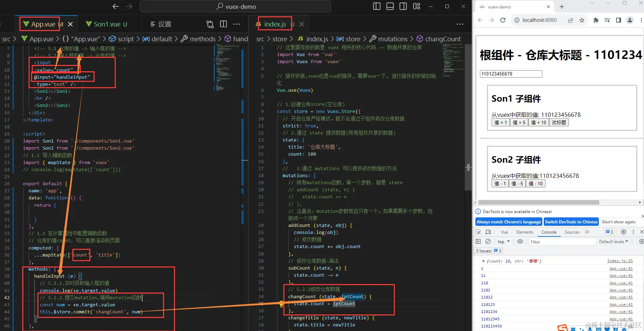644x331 pixels.
Task: Click Switch DevTools to Chinese button
Action: pos(571,222)
